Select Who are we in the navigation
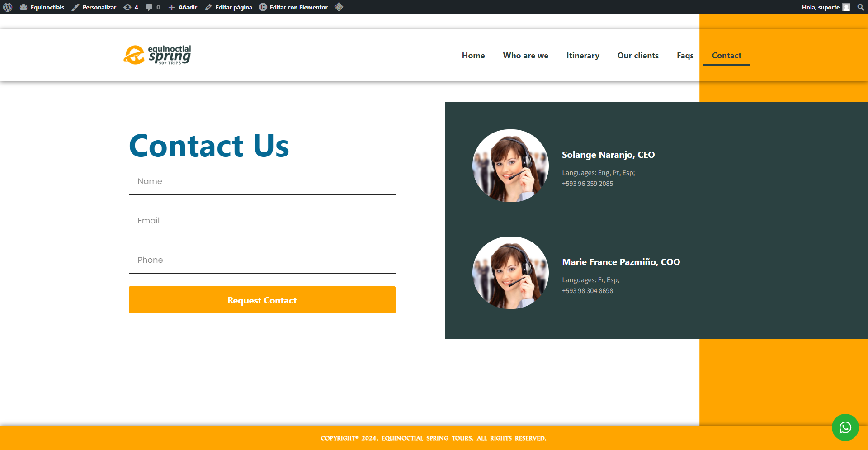Viewport: 868px width, 450px height. tap(525, 55)
